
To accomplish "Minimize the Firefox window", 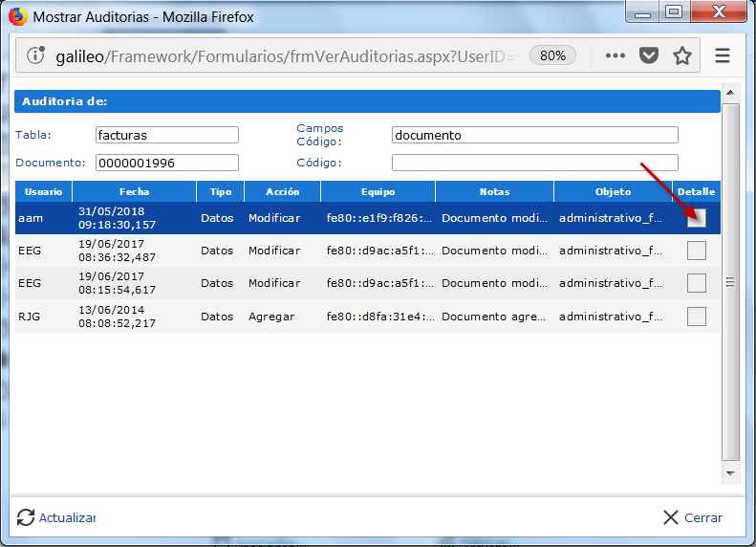I will pyautogui.click(x=642, y=11).
